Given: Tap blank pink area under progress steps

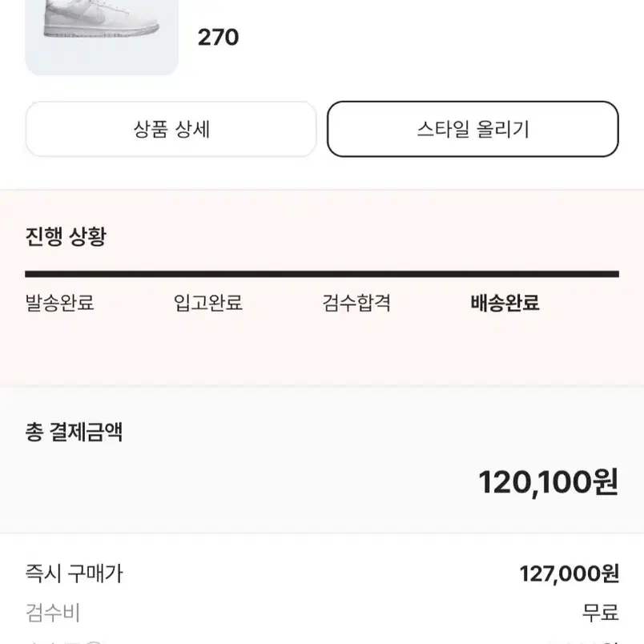Looking at the screenshot, I should (x=322, y=351).
